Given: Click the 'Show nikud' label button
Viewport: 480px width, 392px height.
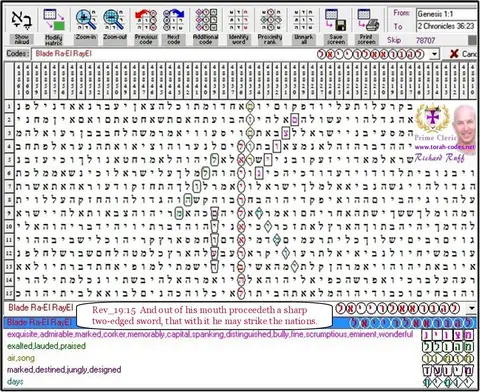Looking at the screenshot, I should click(x=22, y=39).
